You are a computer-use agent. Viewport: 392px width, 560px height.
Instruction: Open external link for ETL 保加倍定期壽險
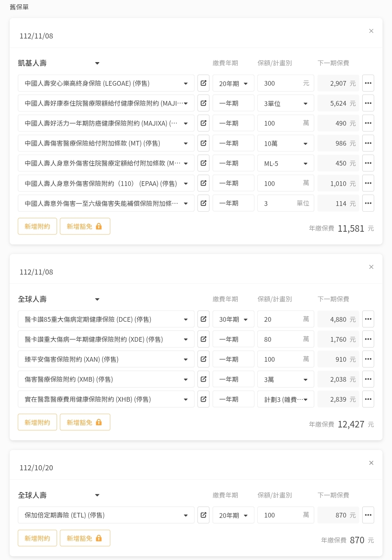pos(203,515)
